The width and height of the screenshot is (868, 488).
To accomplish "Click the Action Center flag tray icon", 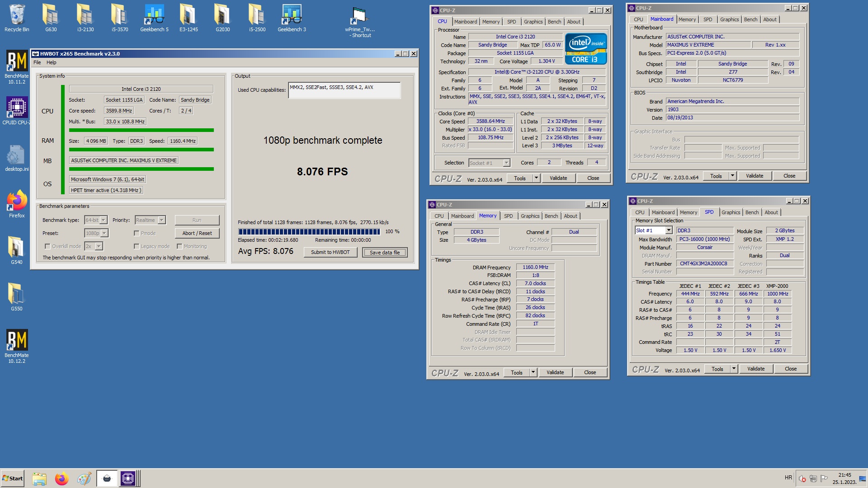I will (824, 479).
